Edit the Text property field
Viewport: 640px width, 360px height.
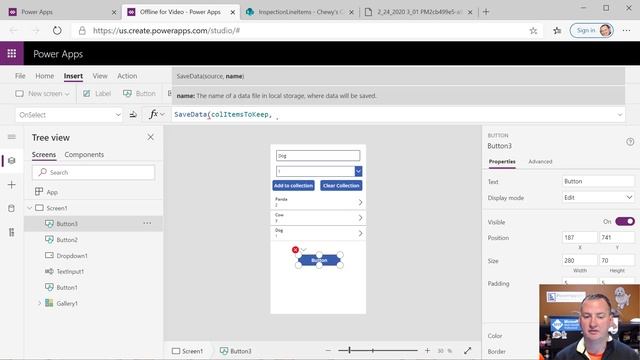598,181
